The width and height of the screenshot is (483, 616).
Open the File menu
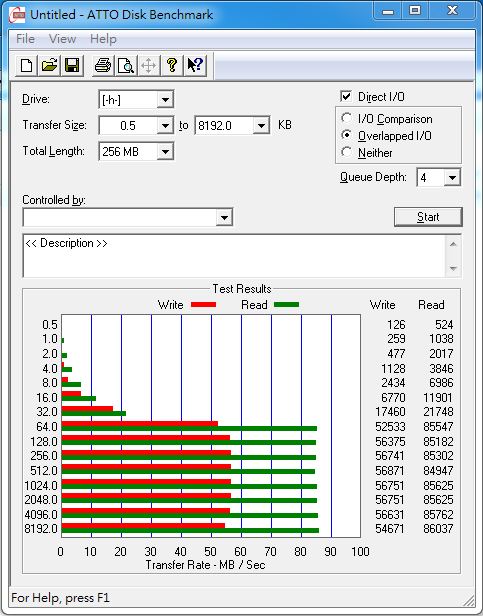25,39
